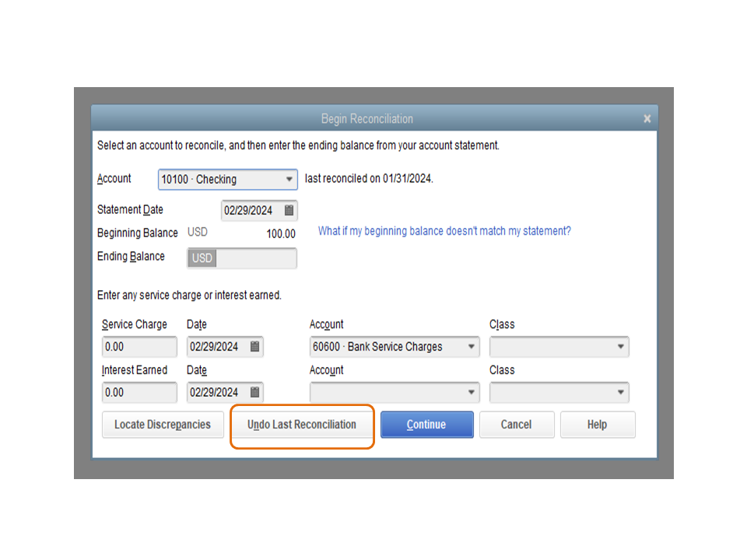The width and height of the screenshot is (747, 560).
Task: Click the Begin Reconciliation title text
Action: point(366,118)
